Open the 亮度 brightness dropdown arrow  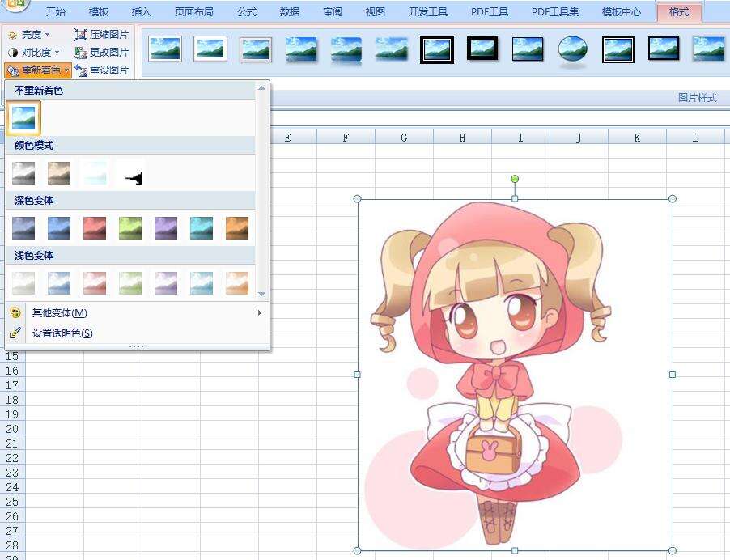point(47,35)
